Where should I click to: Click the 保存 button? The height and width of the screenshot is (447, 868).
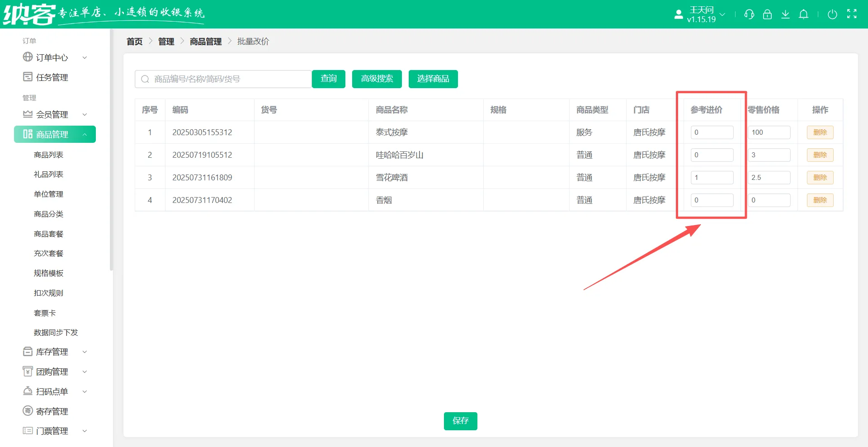point(460,421)
